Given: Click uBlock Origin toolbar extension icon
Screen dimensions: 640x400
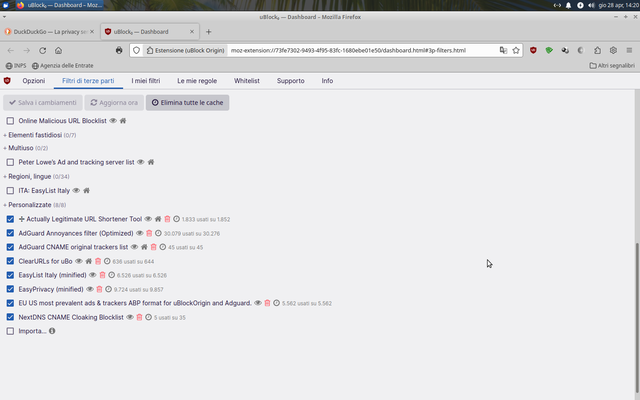Looking at the screenshot, I should tap(533, 51).
